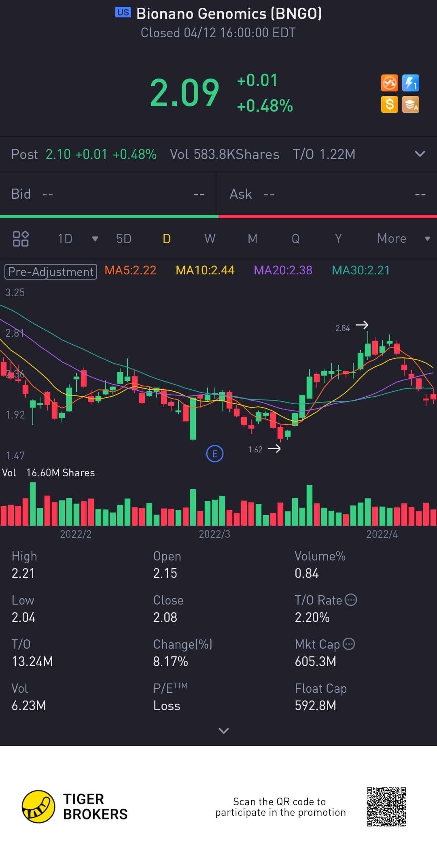
Task: Select the D daily chart tab
Action: pos(167,239)
